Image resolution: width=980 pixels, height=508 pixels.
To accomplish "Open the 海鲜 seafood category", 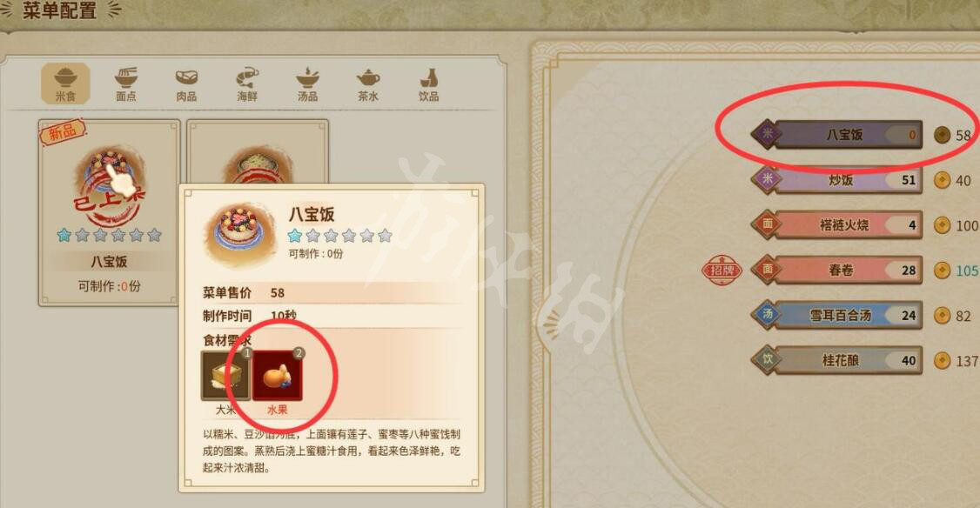I will coord(247,84).
